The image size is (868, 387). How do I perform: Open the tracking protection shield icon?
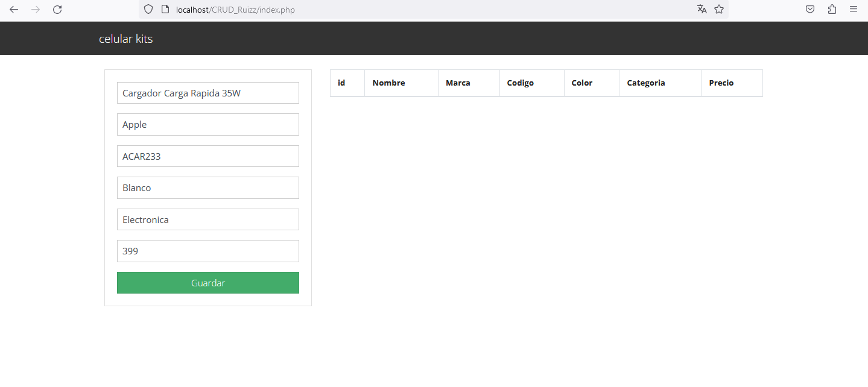[148, 9]
